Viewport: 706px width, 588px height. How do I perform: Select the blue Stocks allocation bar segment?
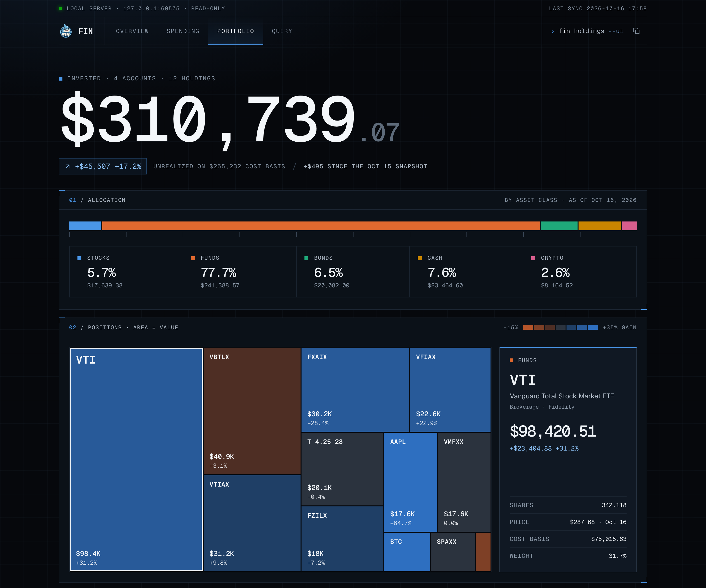point(85,226)
